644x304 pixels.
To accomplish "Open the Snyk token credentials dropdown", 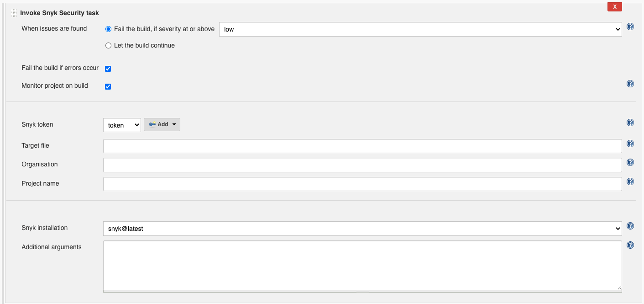I will coord(122,125).
